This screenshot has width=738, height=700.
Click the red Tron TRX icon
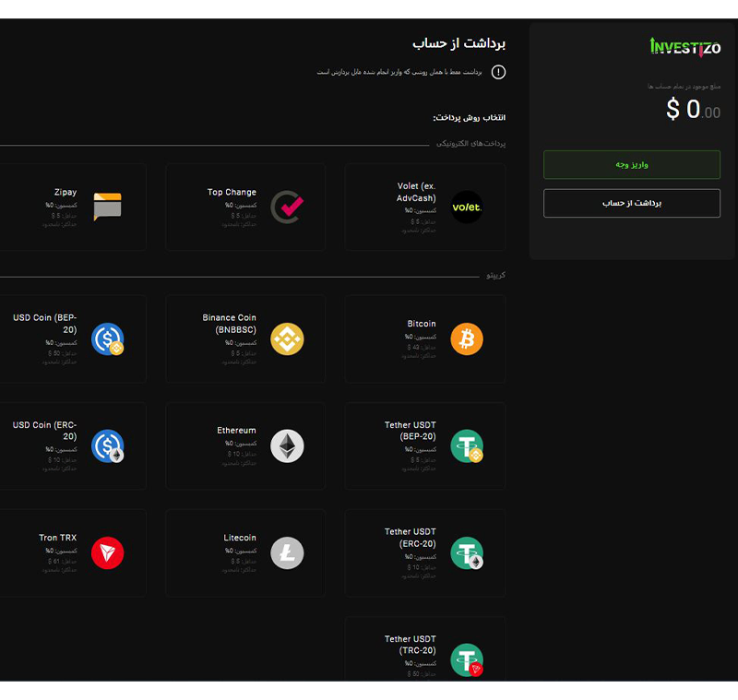[107, 552]
